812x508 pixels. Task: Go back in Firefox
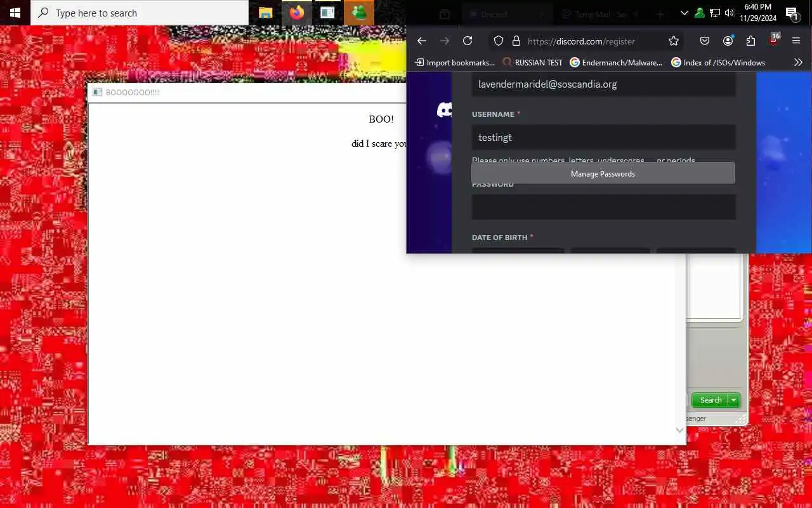tap(422, 41)
